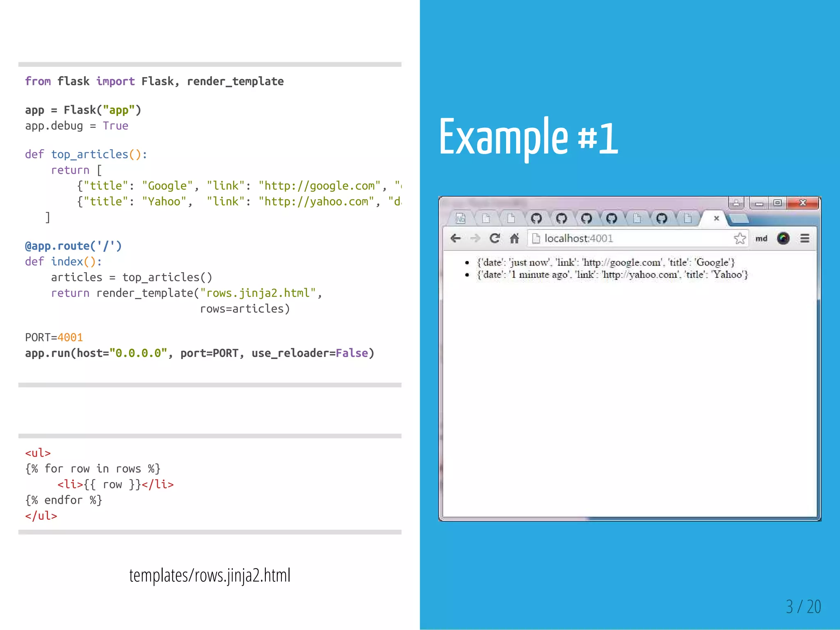Switch to the page tab left of the first GitHub tab
Image resolution: width=840 pixels, height=630 pixels.
coord(511,218)
